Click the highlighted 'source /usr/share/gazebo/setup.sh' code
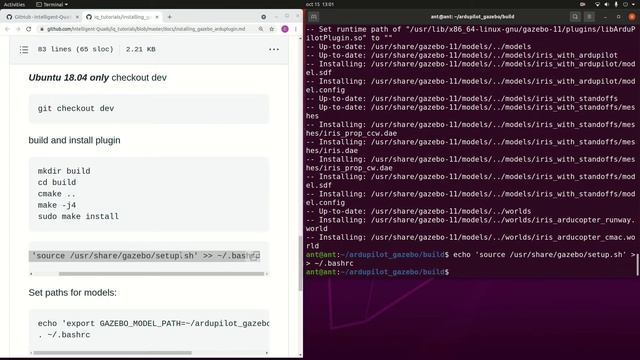Image resolution: width=640 pixels, height=360 pixels. [145, 256]
